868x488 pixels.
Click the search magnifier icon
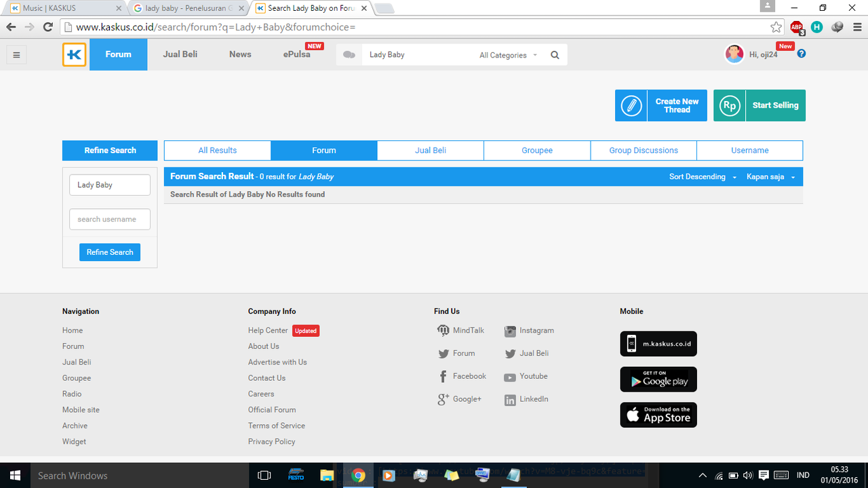point(555,55)
